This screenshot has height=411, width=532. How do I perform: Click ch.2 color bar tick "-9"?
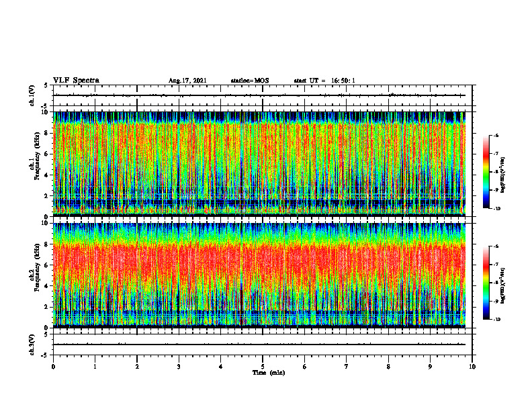(x=496, y=301)
